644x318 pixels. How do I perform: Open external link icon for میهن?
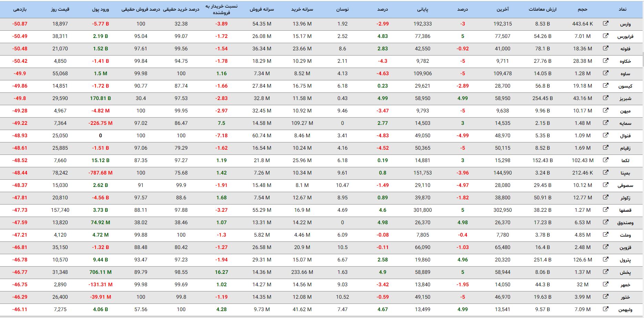[x=606, y=110]
